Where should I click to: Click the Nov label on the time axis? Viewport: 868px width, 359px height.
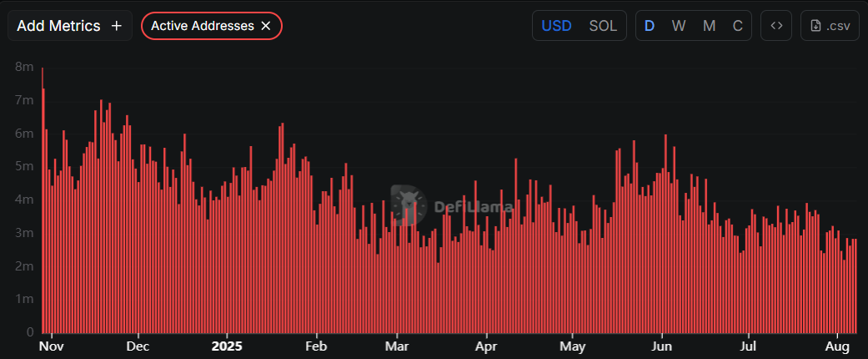(x=52, y=345)
